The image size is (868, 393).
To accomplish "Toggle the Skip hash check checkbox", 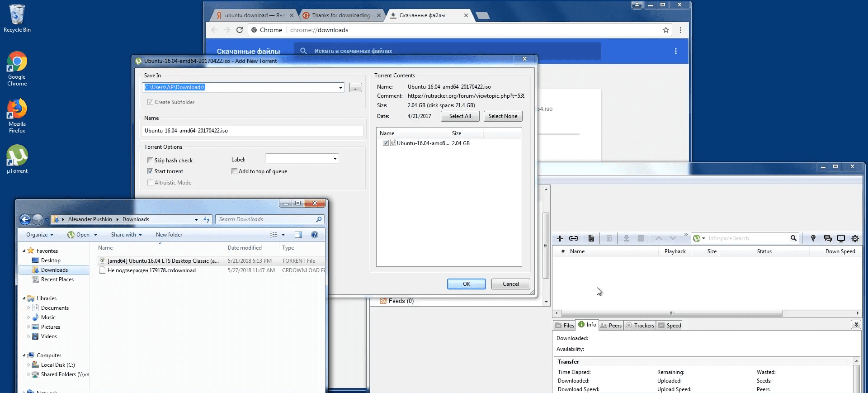I will click(150, 161).
